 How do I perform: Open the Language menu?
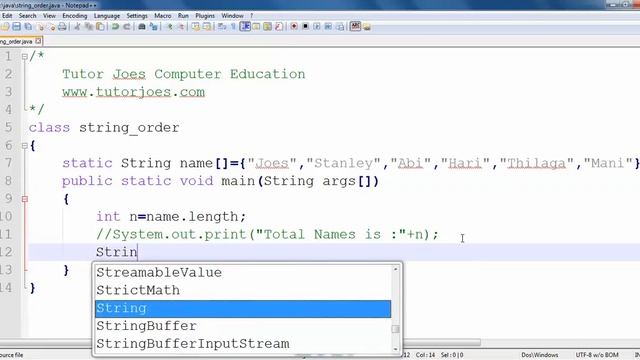pyautogui.click(x=107, y=16)
